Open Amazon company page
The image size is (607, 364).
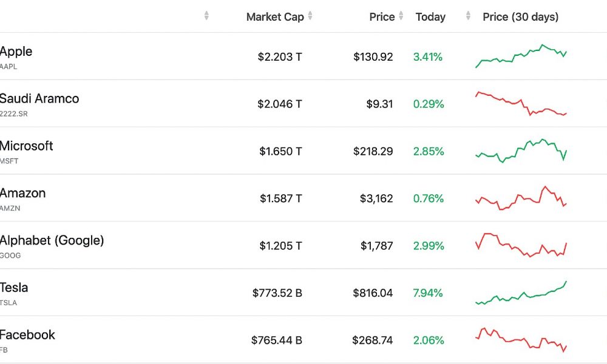click(22, 193)
